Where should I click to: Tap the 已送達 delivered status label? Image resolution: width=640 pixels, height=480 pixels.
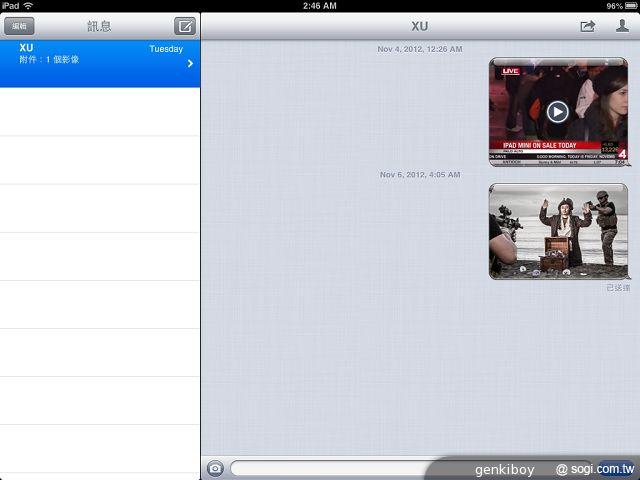coord(618,288)
